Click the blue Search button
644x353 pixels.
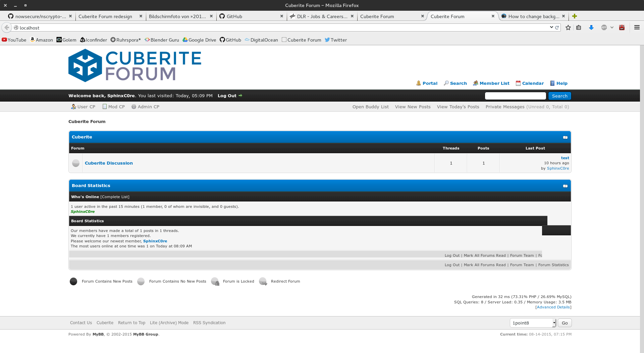point(559,96)
